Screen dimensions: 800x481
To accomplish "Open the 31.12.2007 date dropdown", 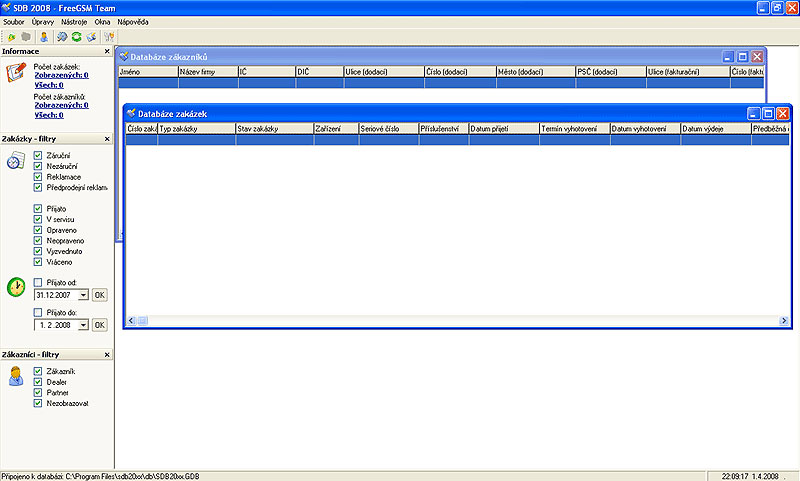I will pyautogui.click(x=83, y=295).
